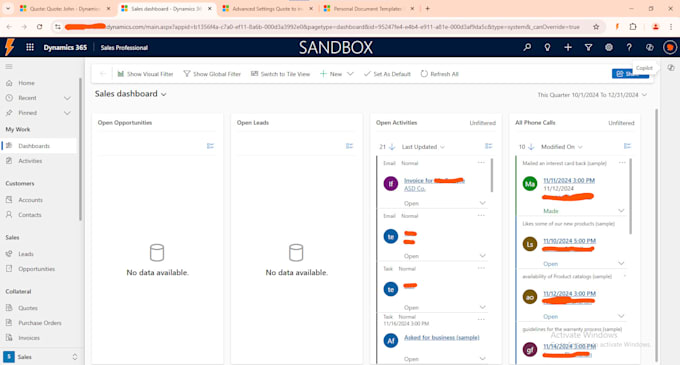Open more options on Invoice email card
The width and height of the screenshot is (680, 365).
tap(481, 163)
